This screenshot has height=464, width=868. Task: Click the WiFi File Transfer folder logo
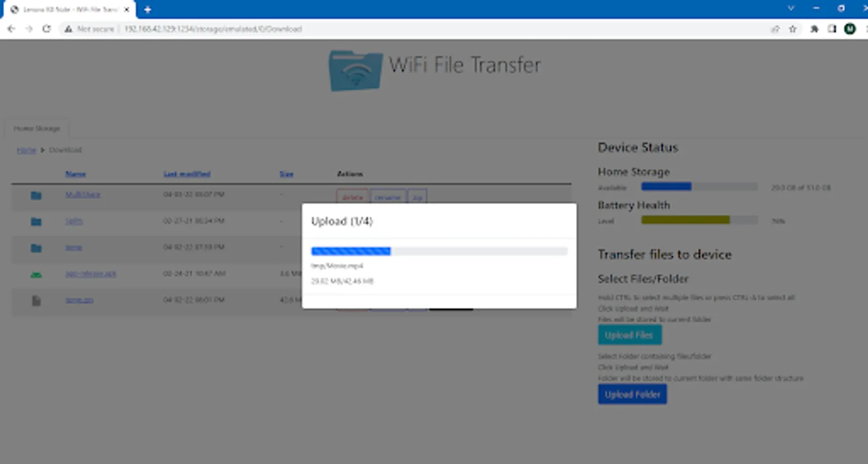coord(356,71)
